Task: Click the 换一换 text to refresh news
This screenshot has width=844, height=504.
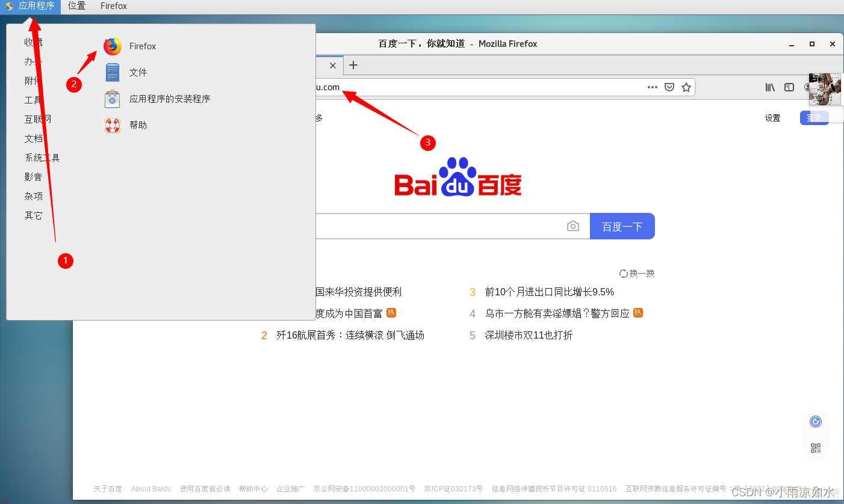Action: point(642,274)
